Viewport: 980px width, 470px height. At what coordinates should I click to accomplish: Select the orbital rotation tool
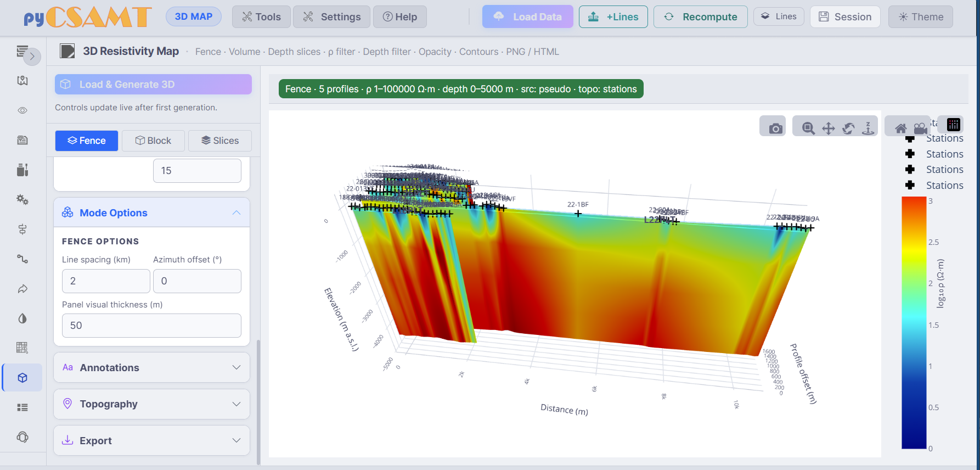tap(848, 128)
